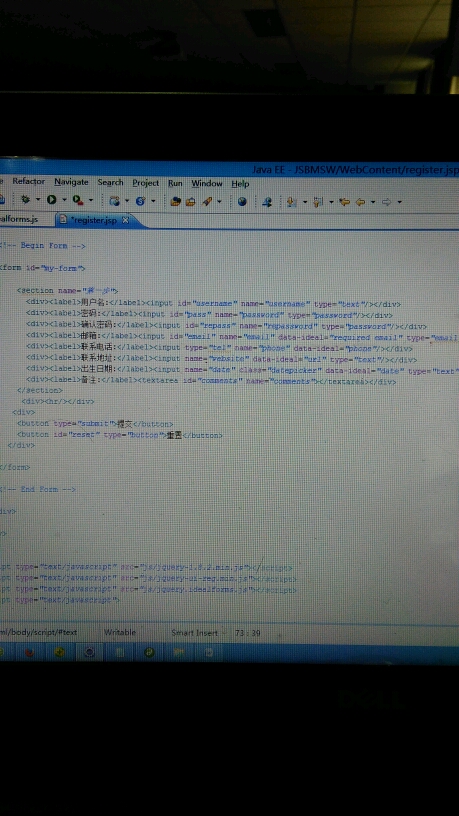
Task: Click the Search flashlight icon
Action: tap(207, 201)
